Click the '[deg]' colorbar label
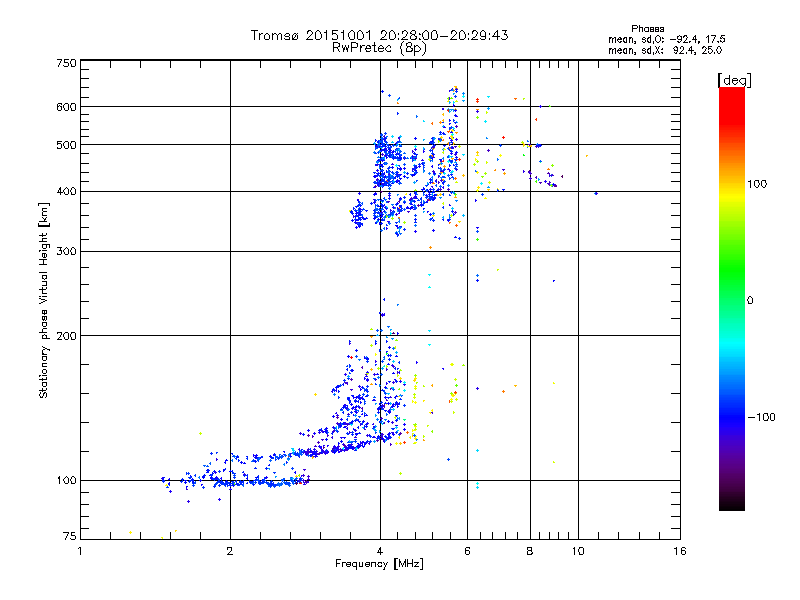The width and height of the screenshot is (800, 600). (734, 80)
